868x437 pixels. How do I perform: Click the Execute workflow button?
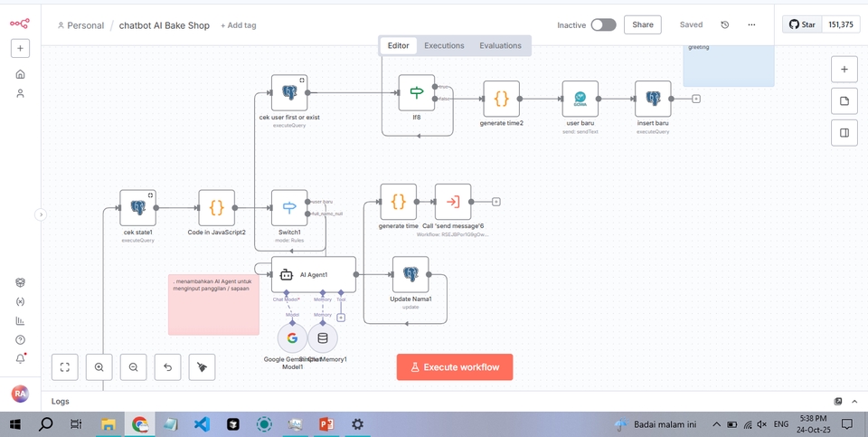[454, 366]
